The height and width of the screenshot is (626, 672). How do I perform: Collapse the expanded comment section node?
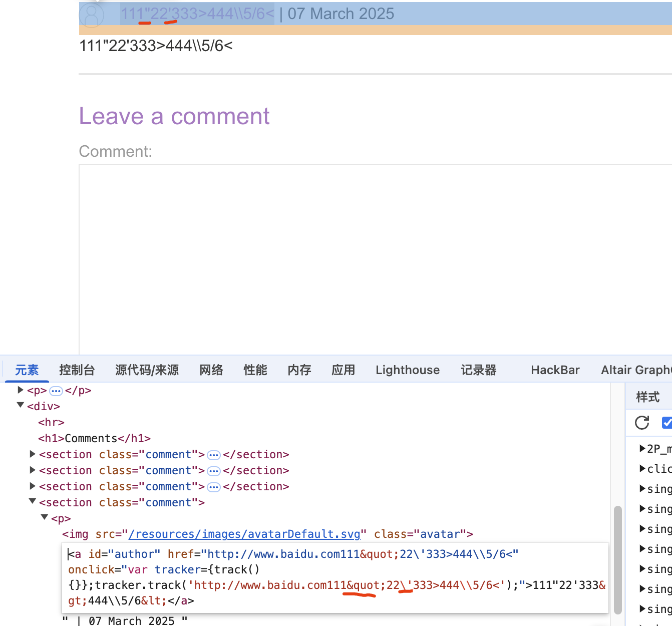coord(33,502)
